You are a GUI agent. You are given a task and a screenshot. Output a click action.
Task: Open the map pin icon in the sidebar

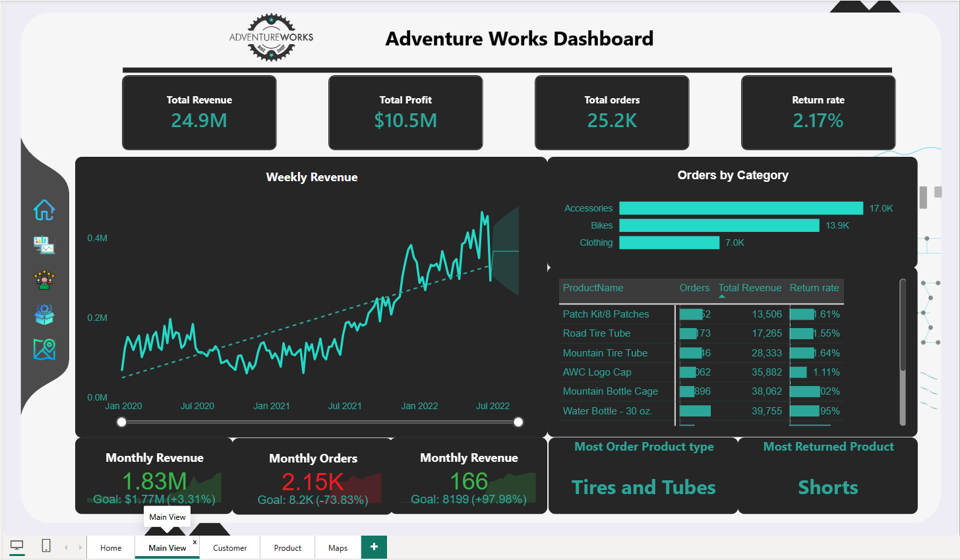44,349
